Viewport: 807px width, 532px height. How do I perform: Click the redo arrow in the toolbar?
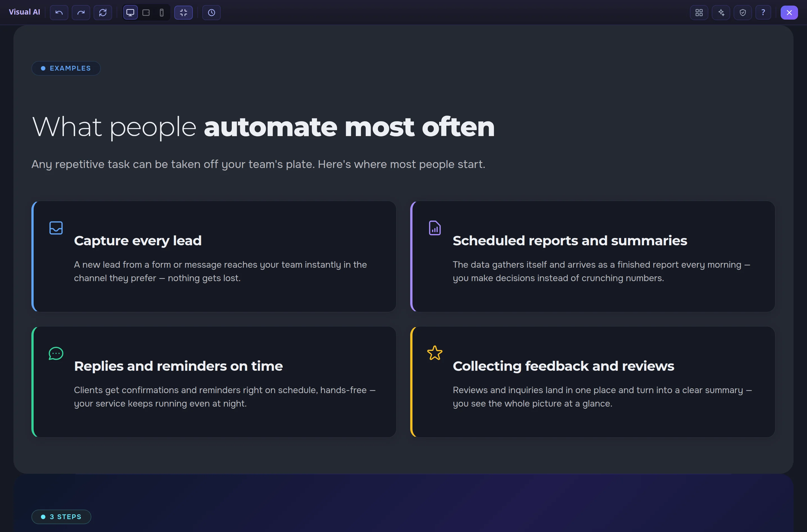click(x=81, y=13)
